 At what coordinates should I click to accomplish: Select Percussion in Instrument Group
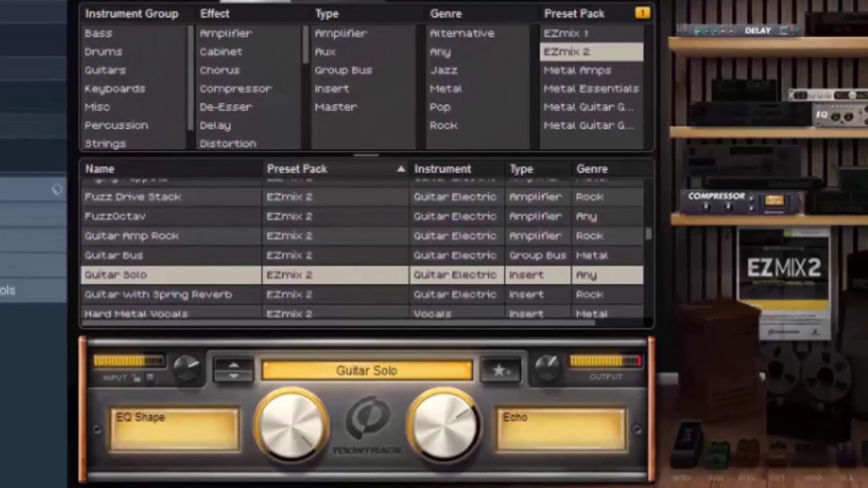[116, 125]
